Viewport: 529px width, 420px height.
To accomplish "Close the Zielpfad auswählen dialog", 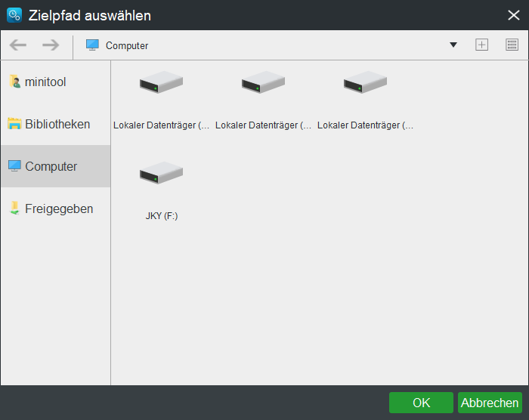I will [513, 15].
